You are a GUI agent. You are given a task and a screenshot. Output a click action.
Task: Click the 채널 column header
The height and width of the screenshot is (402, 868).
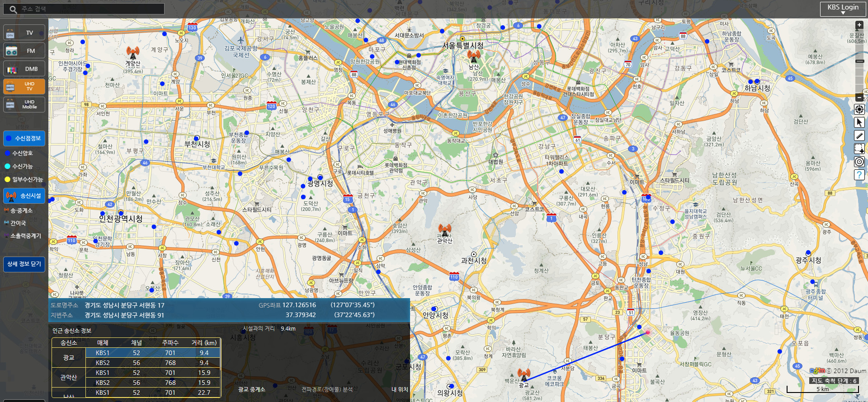(x=137, y=343)
